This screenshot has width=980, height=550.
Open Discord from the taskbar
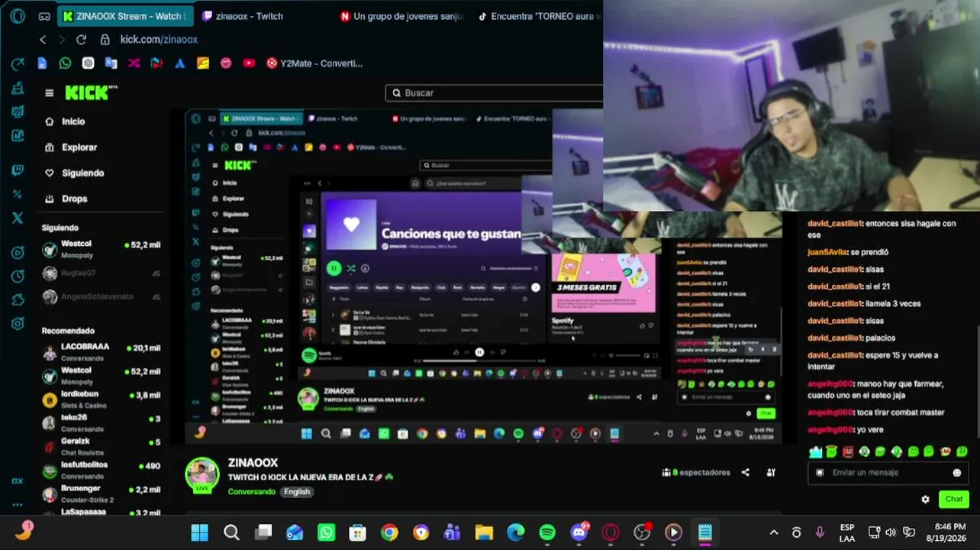pos(579,532)
